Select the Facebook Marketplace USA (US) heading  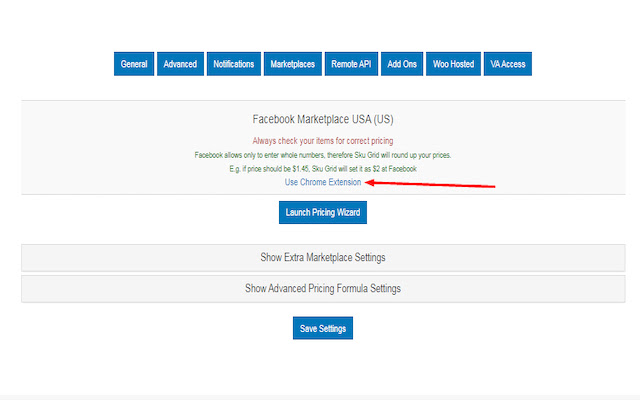[x=323, y=119]
